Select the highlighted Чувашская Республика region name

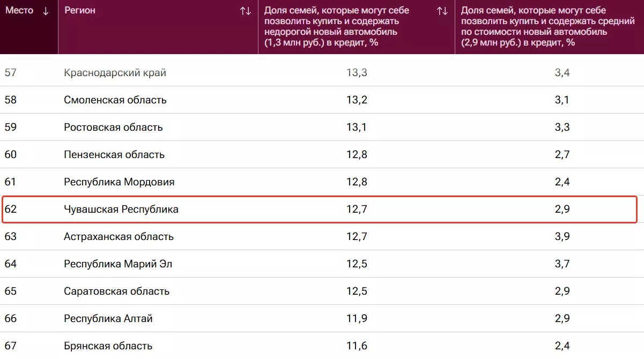click(x=121, y=210)
